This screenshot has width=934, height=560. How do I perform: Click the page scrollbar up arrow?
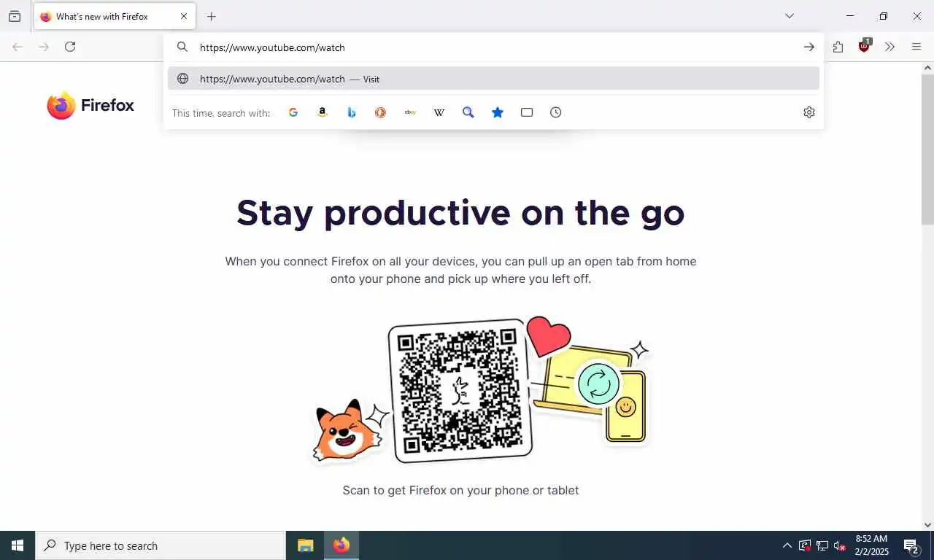[x=927, y=68]
